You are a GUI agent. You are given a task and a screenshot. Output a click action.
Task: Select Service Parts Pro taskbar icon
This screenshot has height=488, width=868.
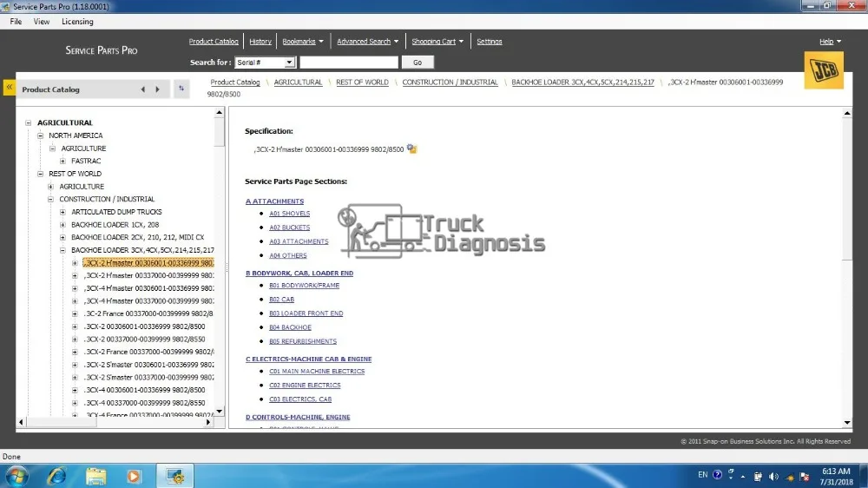click(175, 477)
